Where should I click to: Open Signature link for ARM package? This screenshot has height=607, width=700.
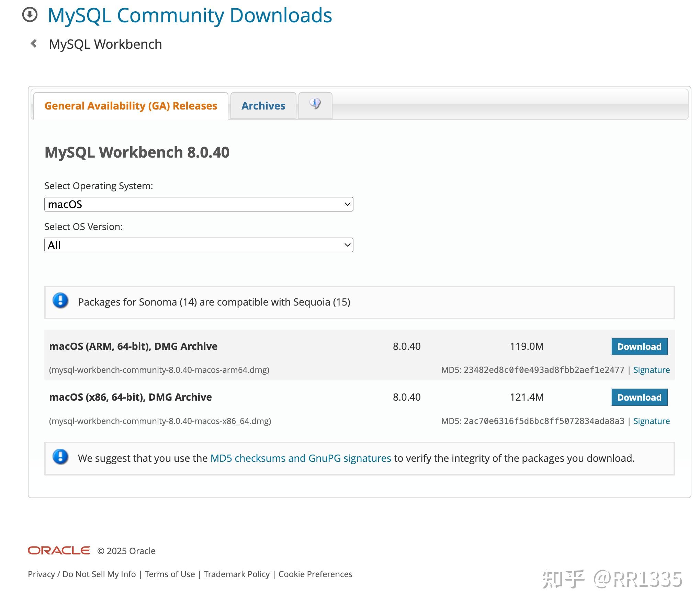(x=651, y=370)
